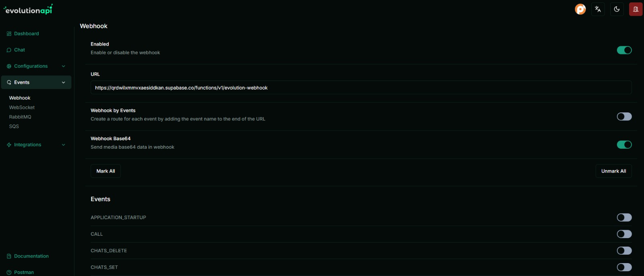Toggle dark mode moon icon
Screen dimensions: 644x276
[617, 9]
